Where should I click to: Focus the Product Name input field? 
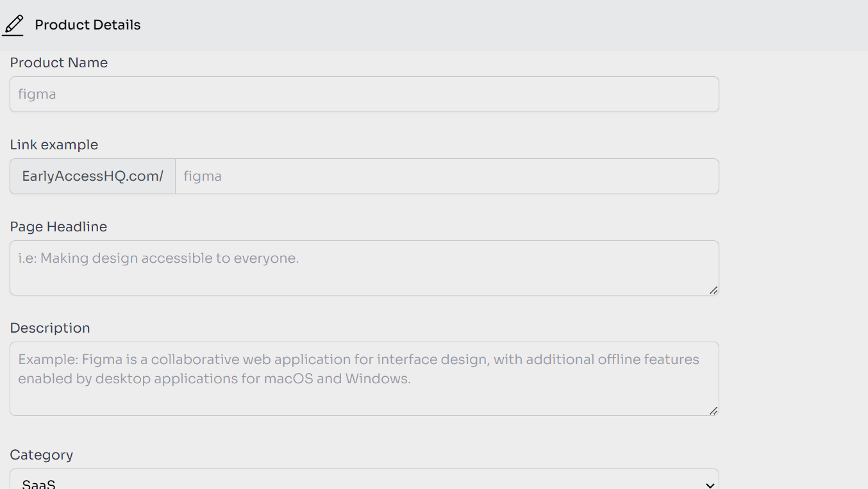click(364, 94)
